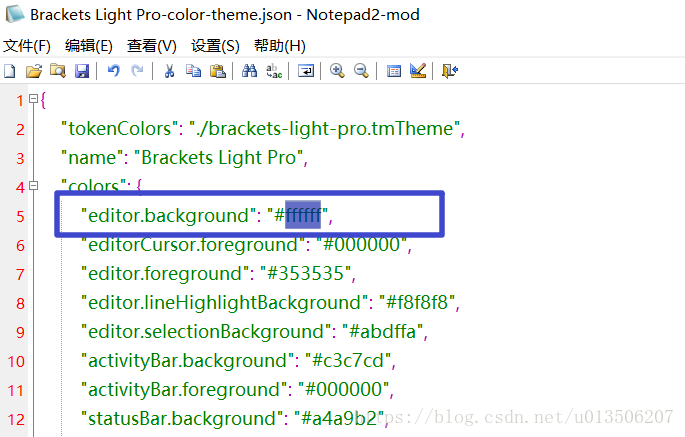Click the "activityBar.foreground" key
This screenshot has height=437, width=685.
click(184, 390)
